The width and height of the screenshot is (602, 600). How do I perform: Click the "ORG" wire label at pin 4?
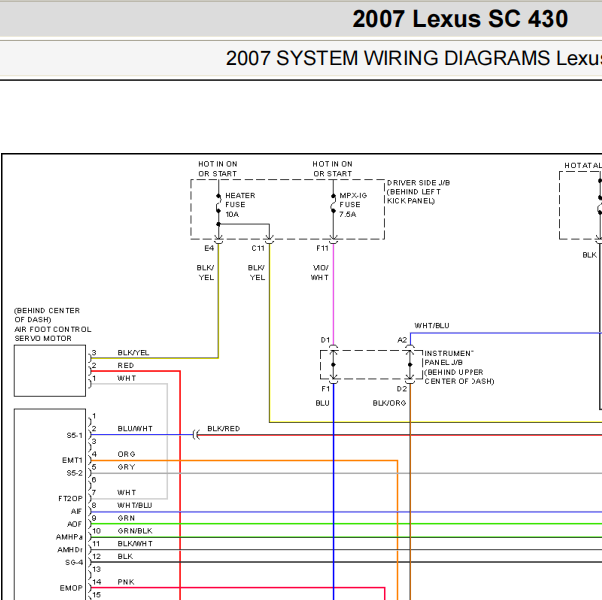tap(126, 454)
